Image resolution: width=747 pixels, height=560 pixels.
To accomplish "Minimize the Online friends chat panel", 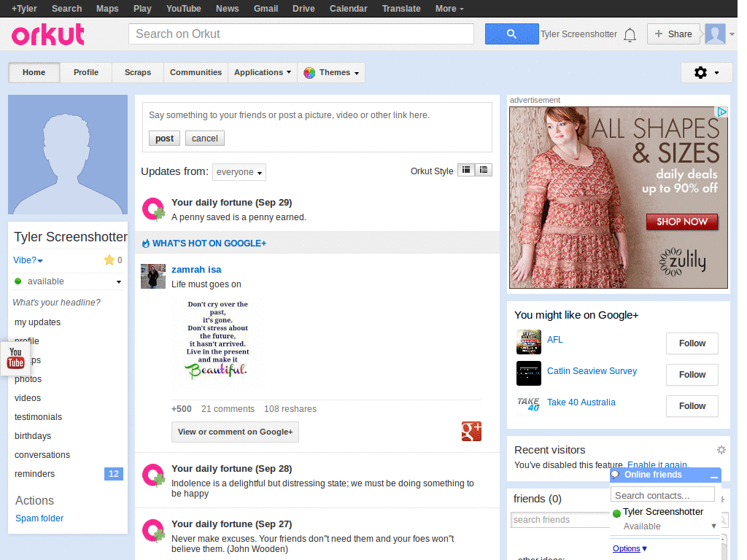I will tap(713, 475).
